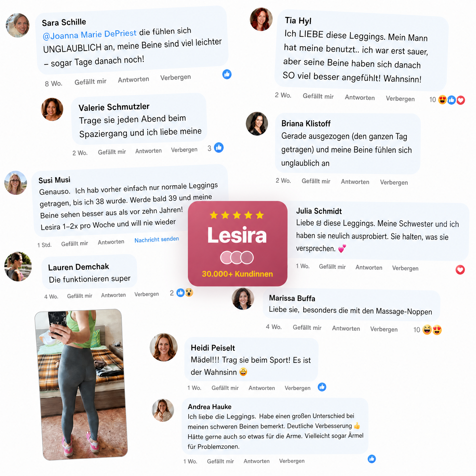Open Tia Hyl's profile picture
This screenshot has width=476, height=476.
click(x=261, y=19)
